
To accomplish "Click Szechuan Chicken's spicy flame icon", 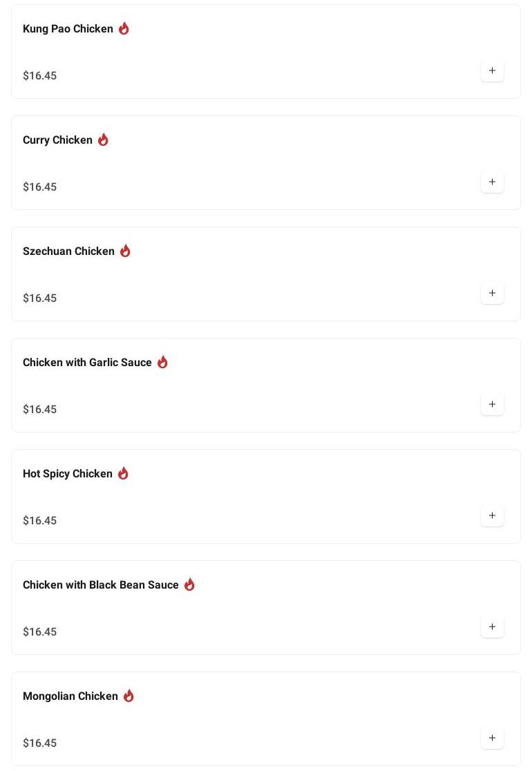I will 125,251.
